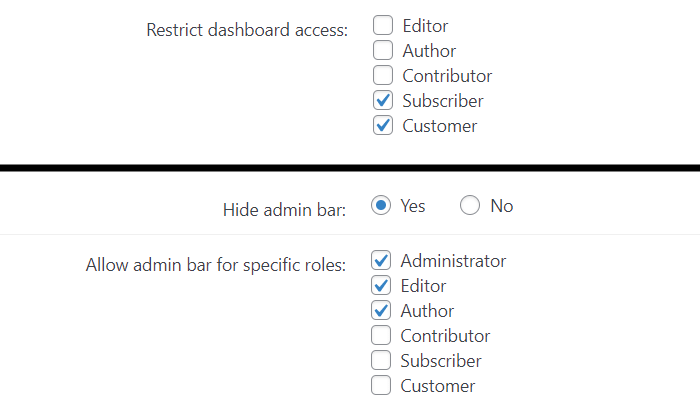Uncheck Subscriber in Restrict dashboard access
The width and height of the screenshot is (700, 410).
pos(383,101)
